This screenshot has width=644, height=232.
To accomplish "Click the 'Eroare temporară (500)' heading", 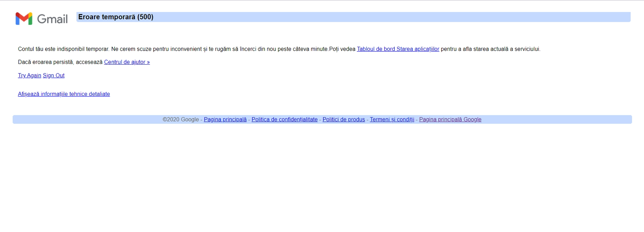I will pyautogui.click(x=116, y=17).
